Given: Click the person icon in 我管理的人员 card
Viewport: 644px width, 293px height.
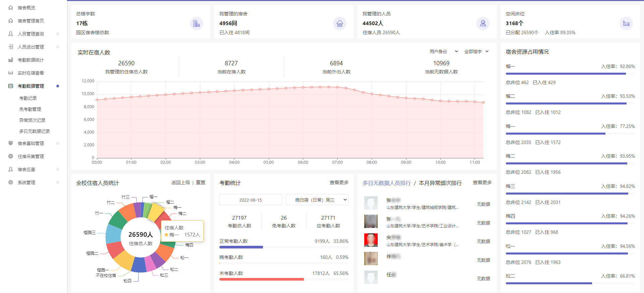Looking at the screenshot, I should [483, 23].
